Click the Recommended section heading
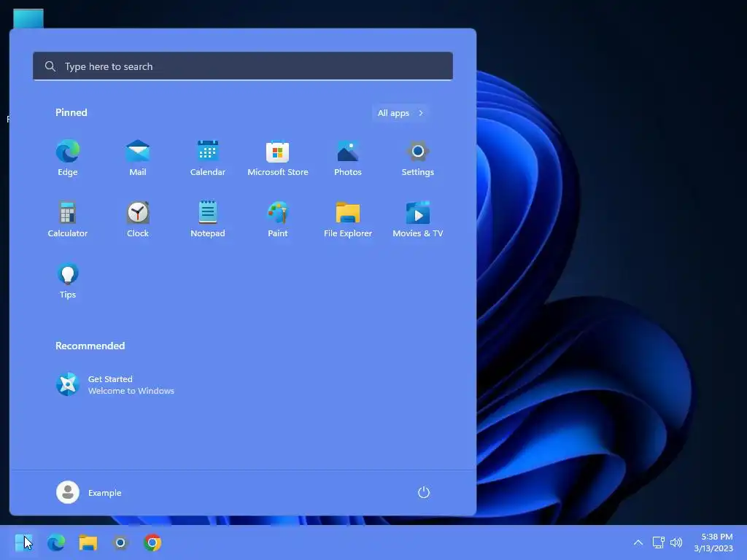Viewport: 747px width, 560px height. pos(90,346)
